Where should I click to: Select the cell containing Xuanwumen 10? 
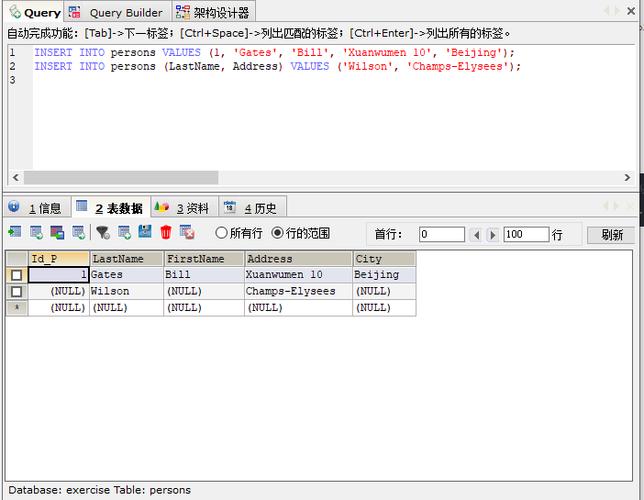298,275
